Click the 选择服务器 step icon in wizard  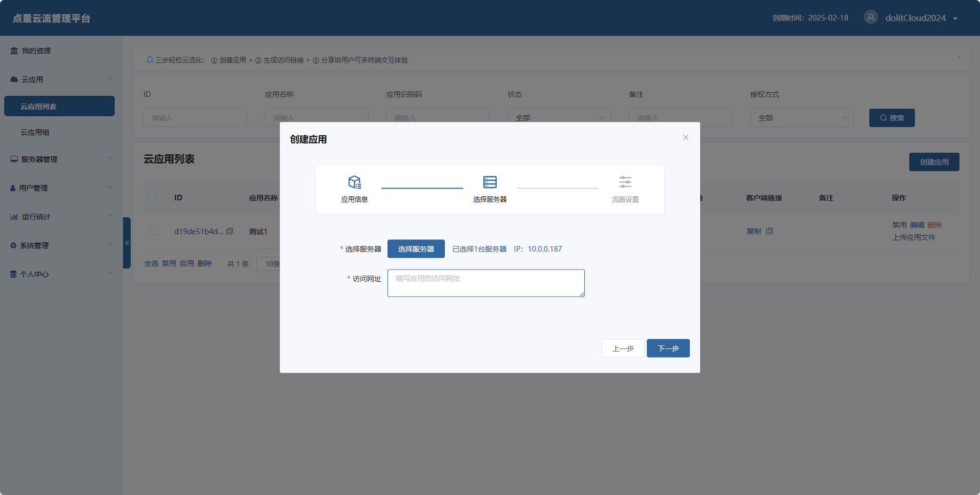click(489, 182)
